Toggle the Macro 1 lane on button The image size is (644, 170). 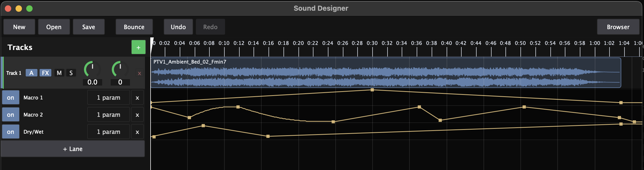11,98
